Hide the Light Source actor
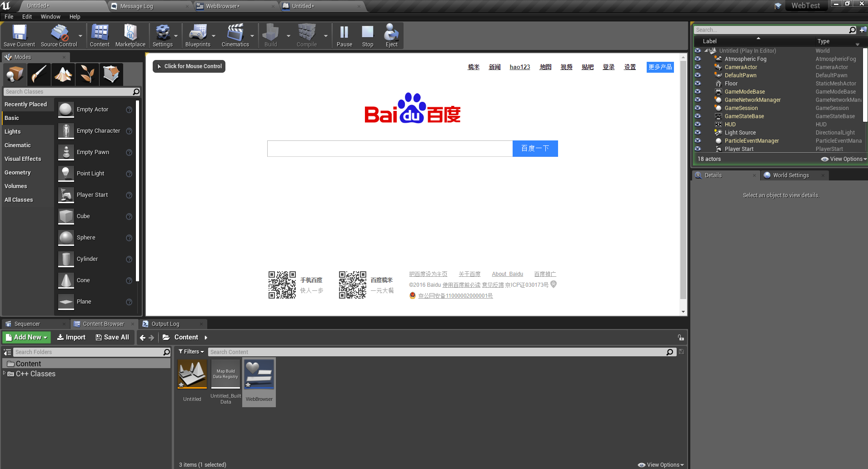The width and height of the screenshot is (868, 469). click(x=698, y=132)
